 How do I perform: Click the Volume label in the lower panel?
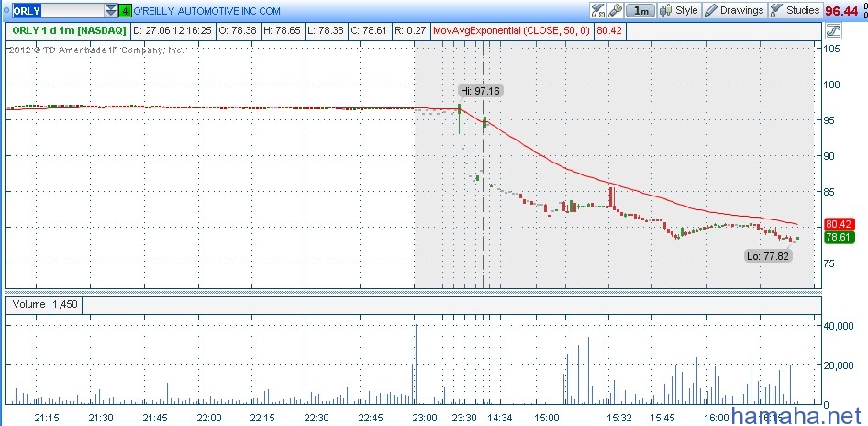point(29,304)
